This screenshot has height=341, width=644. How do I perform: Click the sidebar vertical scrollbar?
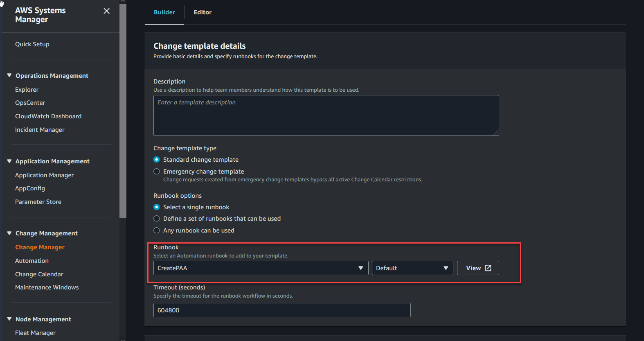[x=123, y=111]
